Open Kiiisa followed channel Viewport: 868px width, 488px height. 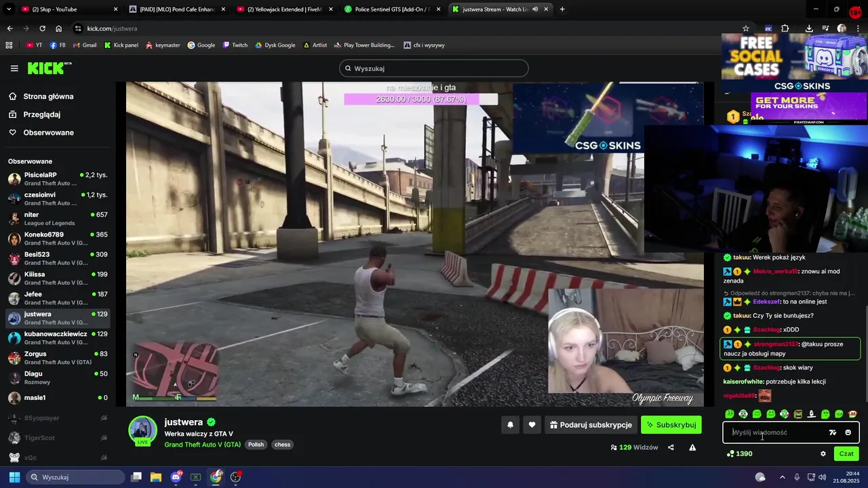click(58, 278)
